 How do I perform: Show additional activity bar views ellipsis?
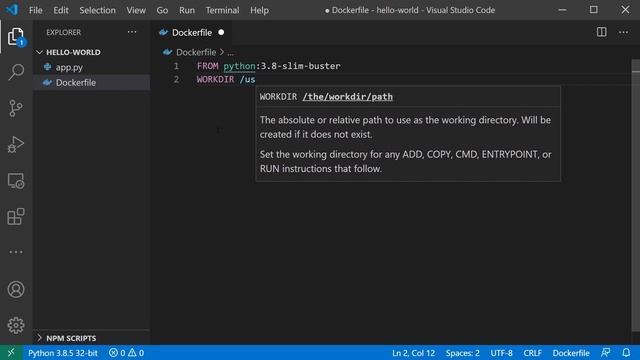pos(16,252)
